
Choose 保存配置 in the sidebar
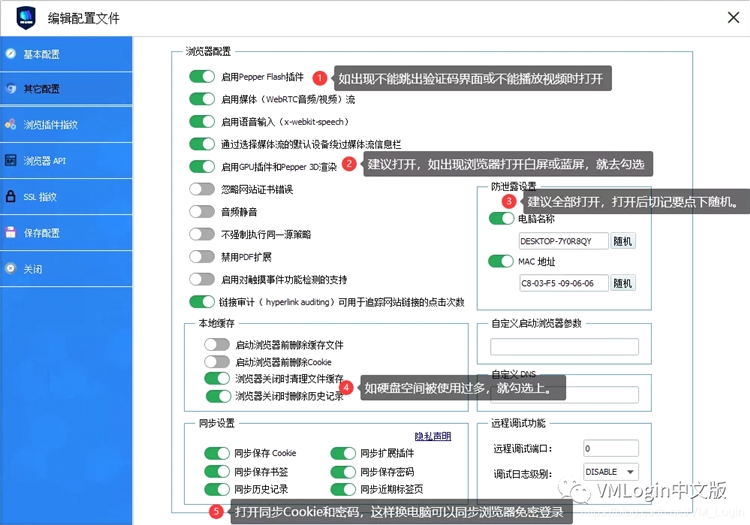66,233
